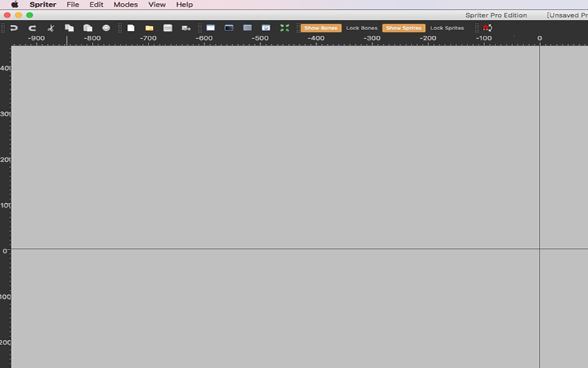This screenshot has width=588, height=368.
Task: Toggle Show Bones off
Action: (321, 28)
